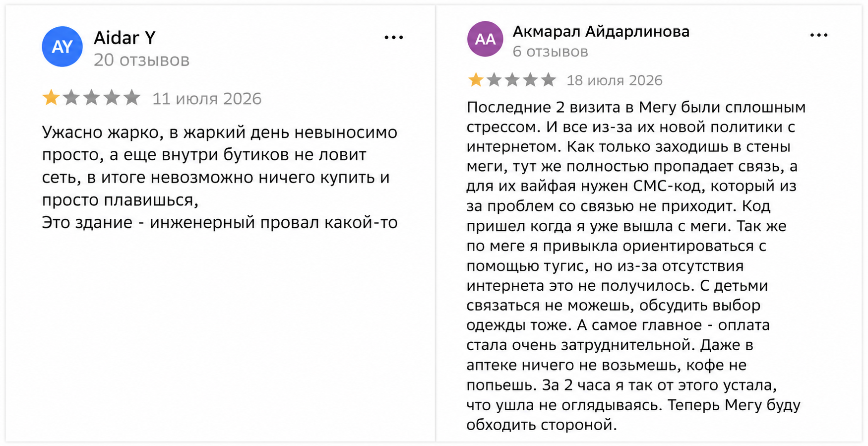Screen dimensions: 868x446
Task: Click the third star in Акмарал's rating
Action: pyautogui.click(x=512, y=79)
